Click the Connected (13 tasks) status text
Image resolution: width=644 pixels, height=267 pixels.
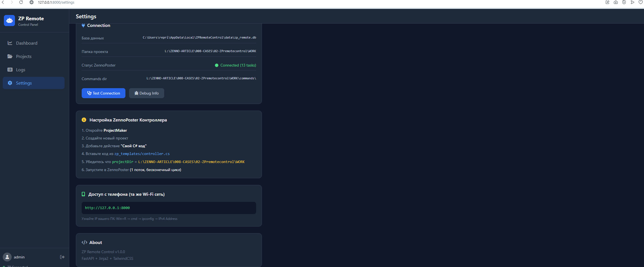[x=238, y=65]
